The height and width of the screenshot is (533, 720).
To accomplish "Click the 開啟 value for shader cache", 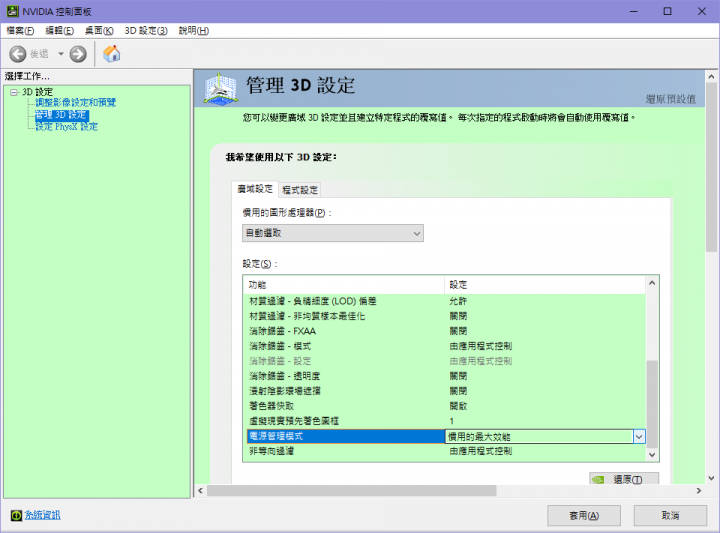I will pyautogui.click(x=458, y=406).
